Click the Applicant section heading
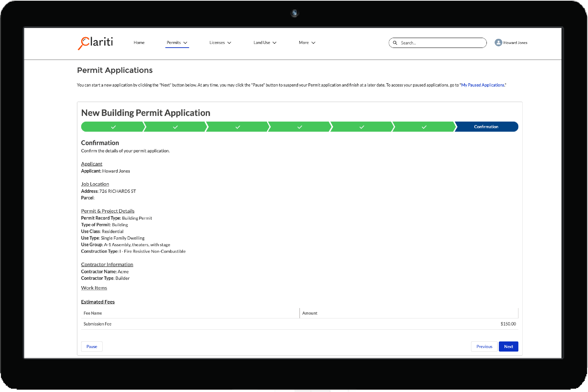 coord(92,164)
